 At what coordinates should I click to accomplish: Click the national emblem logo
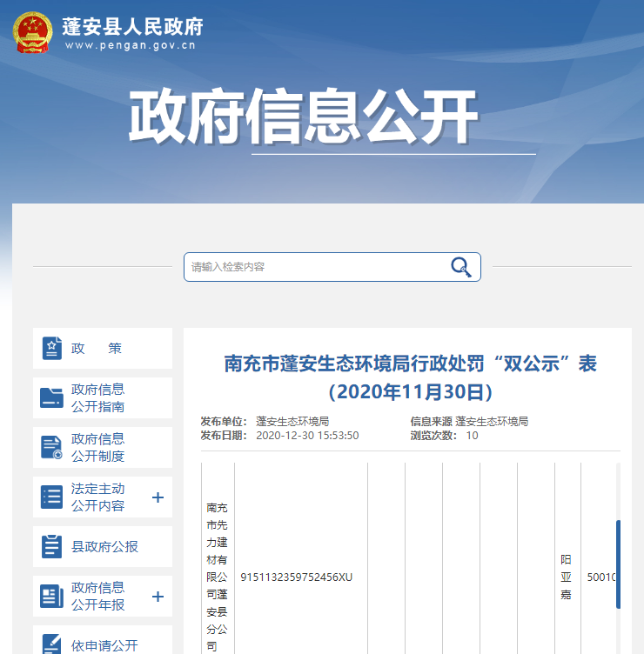[x=32, y=32]
